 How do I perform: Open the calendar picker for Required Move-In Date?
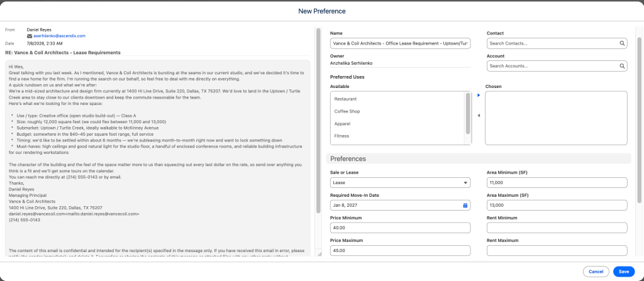(465, 206)
